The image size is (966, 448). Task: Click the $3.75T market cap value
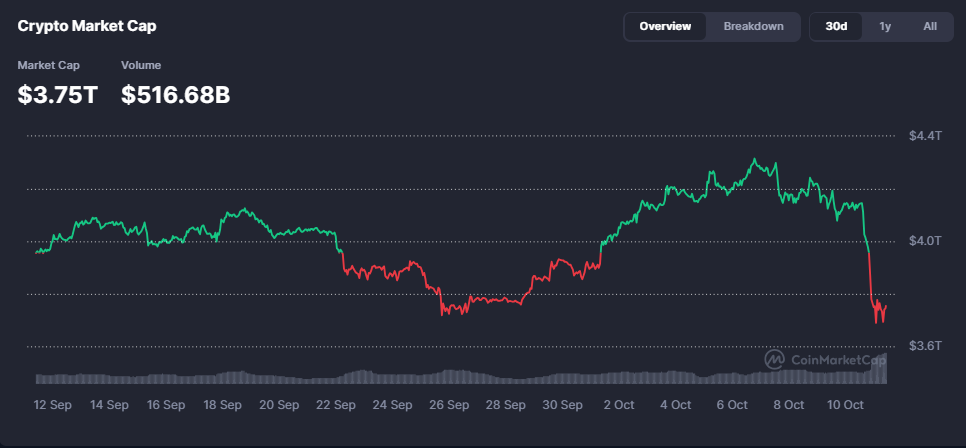coord(58,94)
